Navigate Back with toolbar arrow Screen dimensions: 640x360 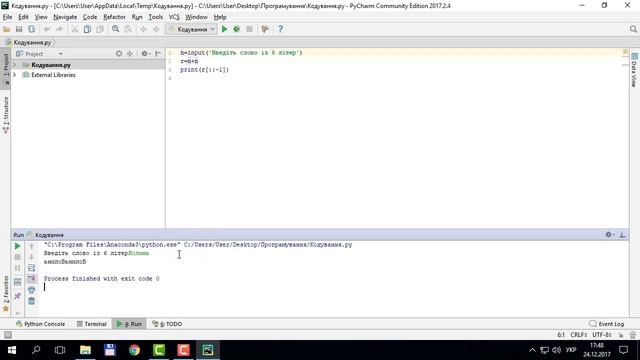[143, 29]
